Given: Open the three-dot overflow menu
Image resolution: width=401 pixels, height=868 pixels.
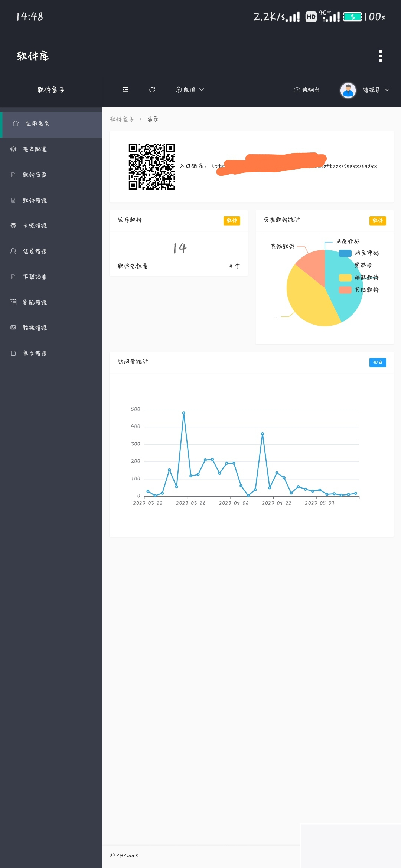Looking at the screenshot, I should [x=380, y=56].
